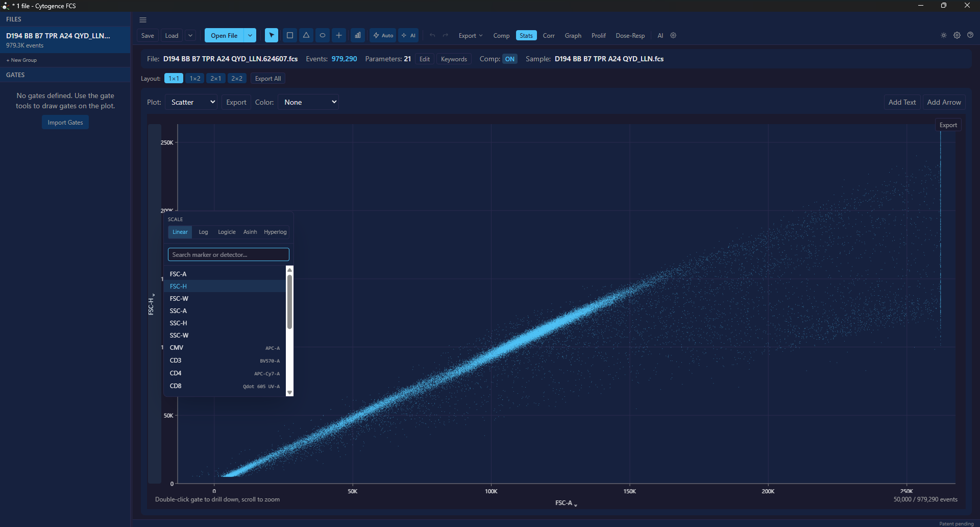Select the arrow pointer tool
Image resolution: width=980 pixels, height=527 pixels.
272,35
